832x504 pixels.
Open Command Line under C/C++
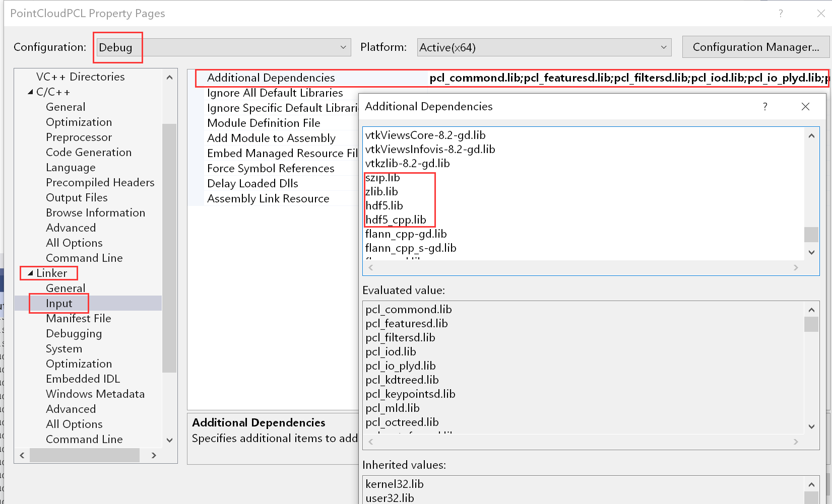click(x=84, y=258)
